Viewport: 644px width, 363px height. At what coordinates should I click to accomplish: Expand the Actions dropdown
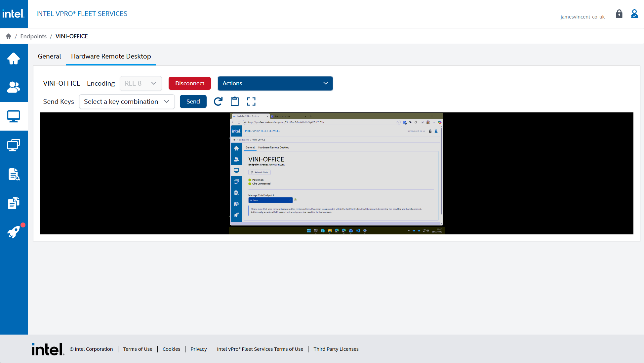275,83
